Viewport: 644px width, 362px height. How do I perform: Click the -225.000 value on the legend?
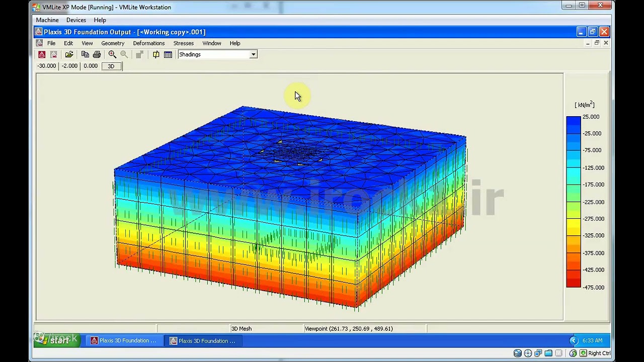coord(593,202)
